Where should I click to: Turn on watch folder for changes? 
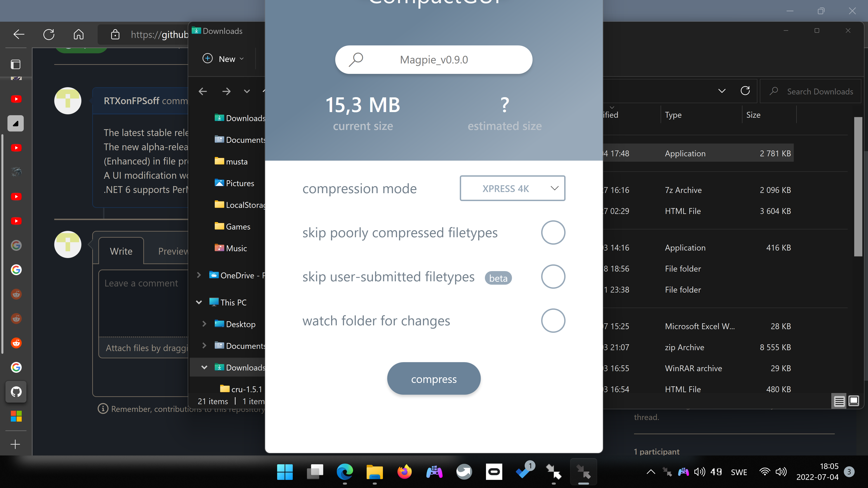click(x=553, y=321)
